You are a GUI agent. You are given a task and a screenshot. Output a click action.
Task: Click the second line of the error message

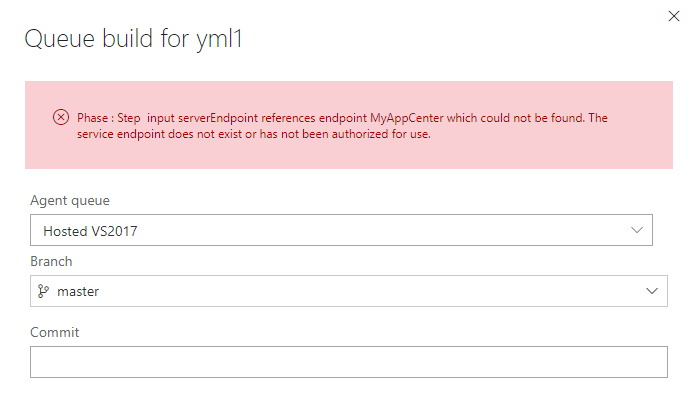[254, 134]
